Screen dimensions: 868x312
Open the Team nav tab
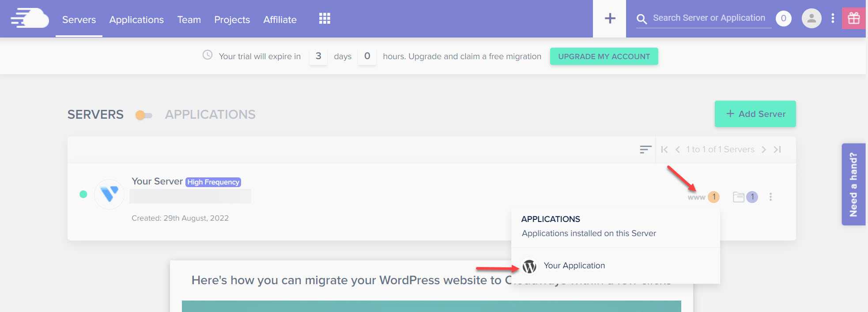pyautogui.click(x=189, y=20)
